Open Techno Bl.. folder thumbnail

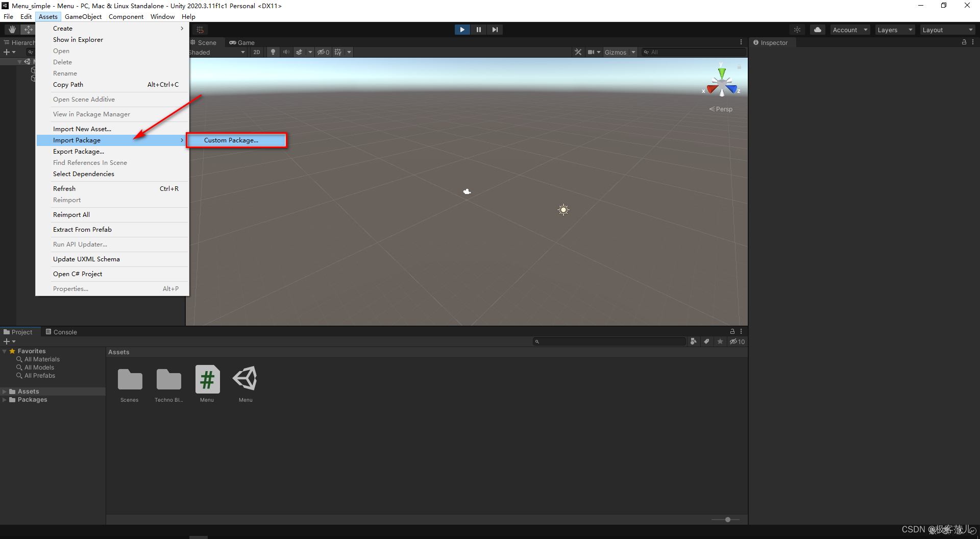pyautogui.click(x=168, y=379)
